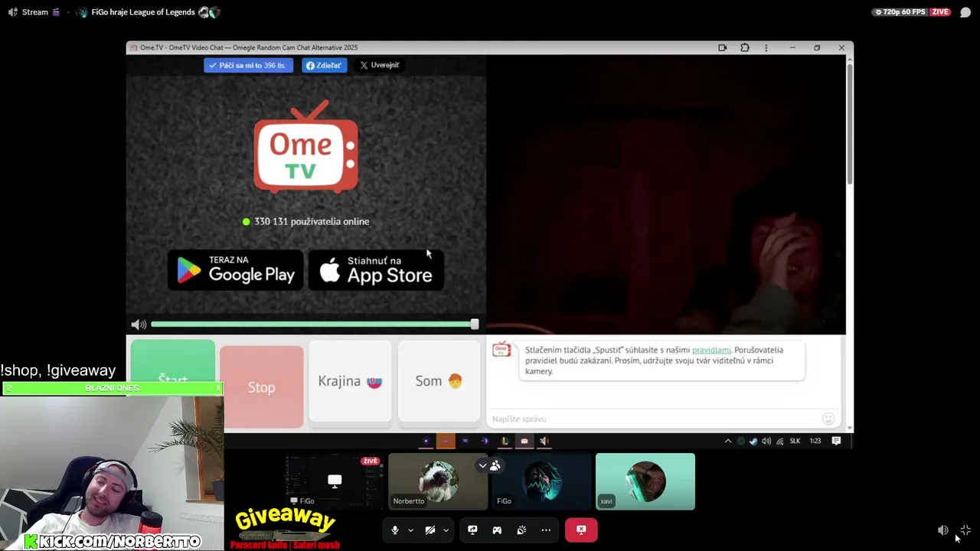
Task: Select Norbertto's participant tile
Action: click(437, 481)
